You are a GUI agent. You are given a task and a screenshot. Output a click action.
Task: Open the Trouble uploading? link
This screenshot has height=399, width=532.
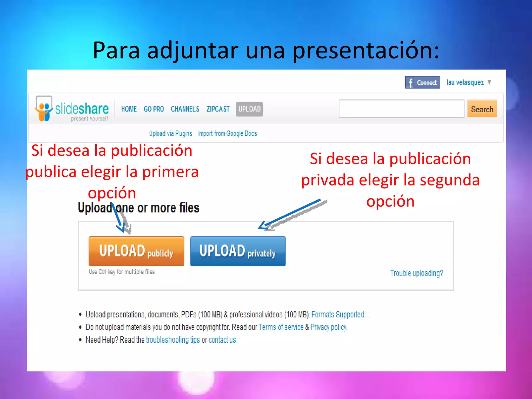(416, 273)
